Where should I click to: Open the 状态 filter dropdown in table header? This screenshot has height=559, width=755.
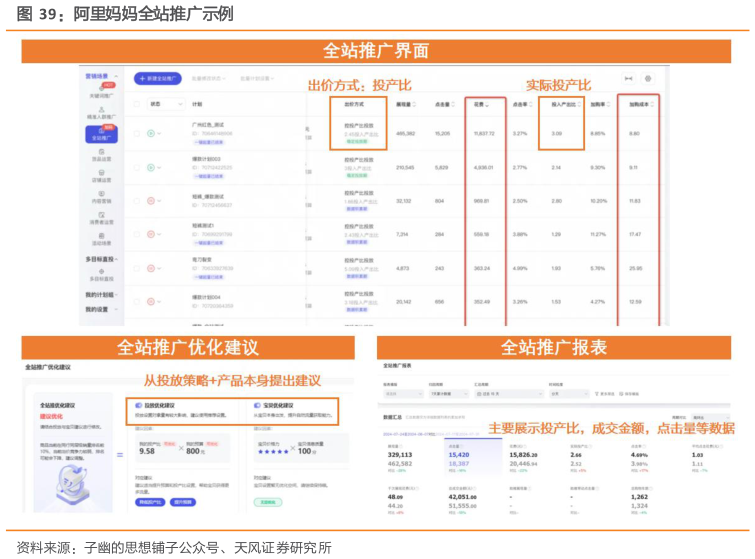click(x=166, y=104)
